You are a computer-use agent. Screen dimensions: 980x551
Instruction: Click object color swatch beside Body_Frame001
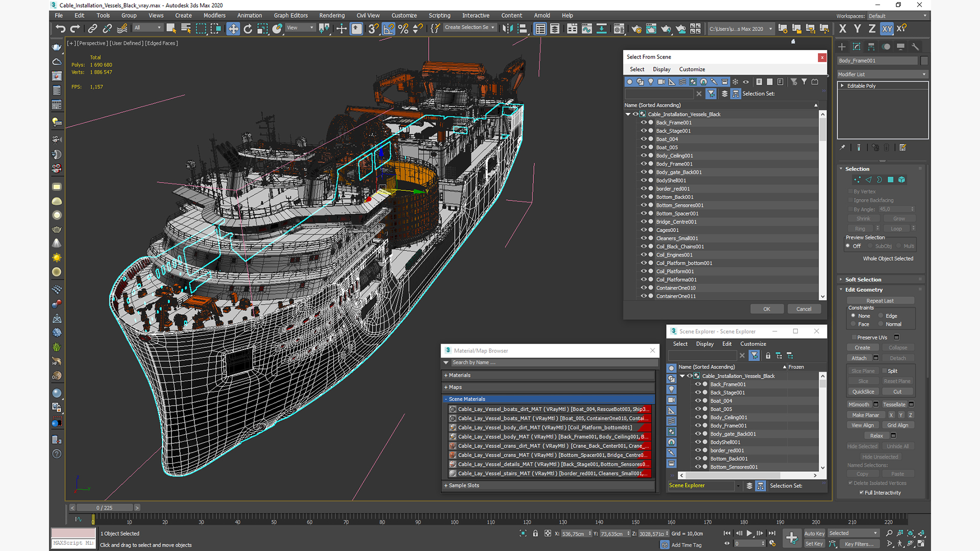coord(924,61)
